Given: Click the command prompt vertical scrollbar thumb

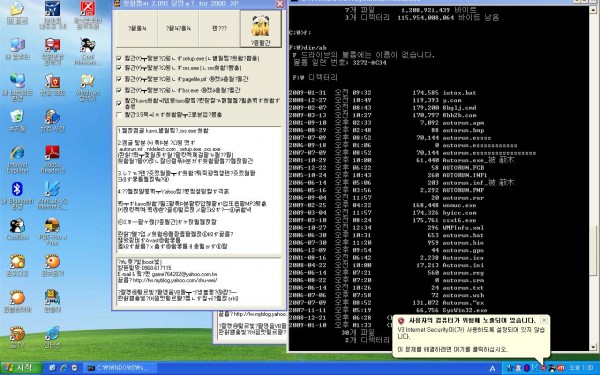Looking at the screenshot, I should click(x=593, y=250).
